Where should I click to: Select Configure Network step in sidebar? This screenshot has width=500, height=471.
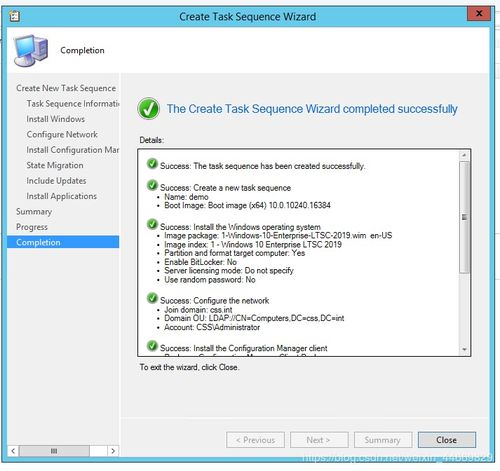(62, 134)
